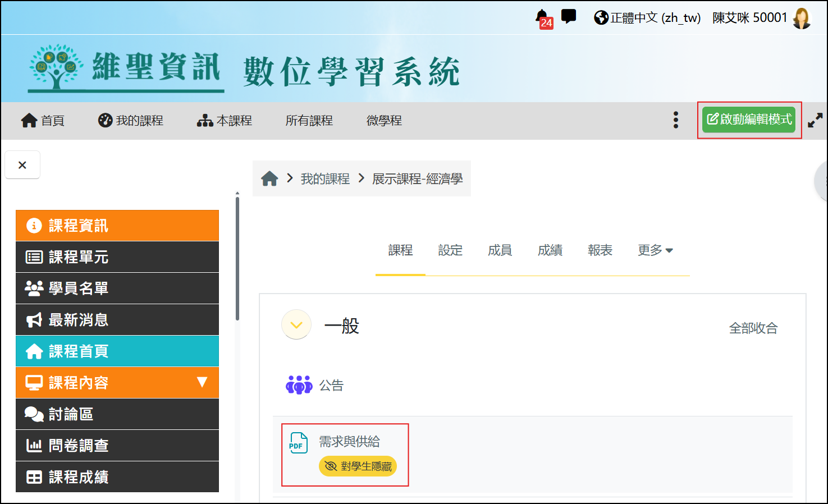Open the 公告 activity link
The height and width of the screenshot is (504, 828).
point(331,386)
